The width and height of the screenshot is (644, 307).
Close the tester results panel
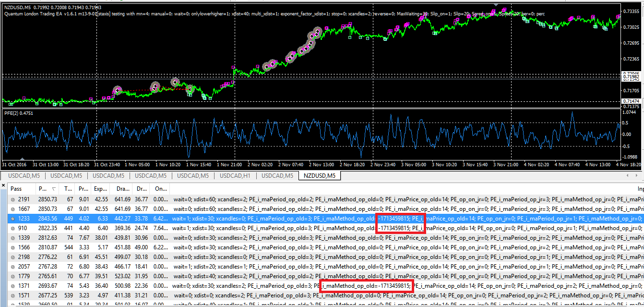pos(3,185)
